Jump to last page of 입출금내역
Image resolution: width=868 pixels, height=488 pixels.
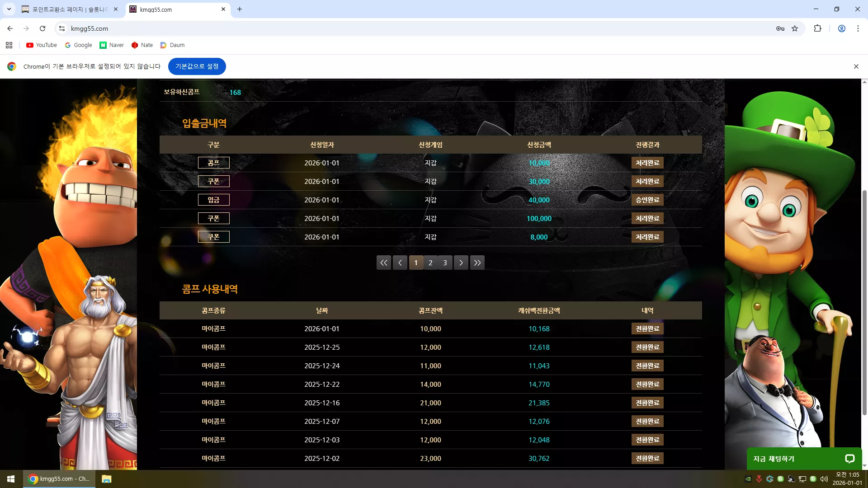tap(477, 263)
